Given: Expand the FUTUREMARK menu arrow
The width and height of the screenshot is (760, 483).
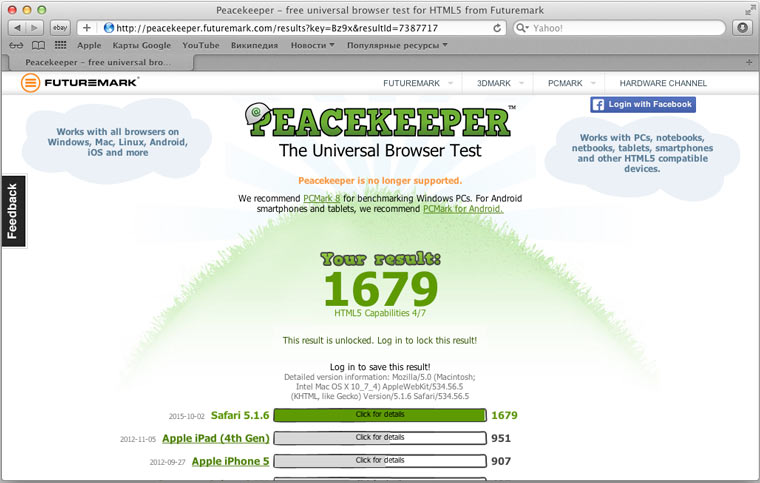Looking at the screenshot, I should tap(450, 83).
